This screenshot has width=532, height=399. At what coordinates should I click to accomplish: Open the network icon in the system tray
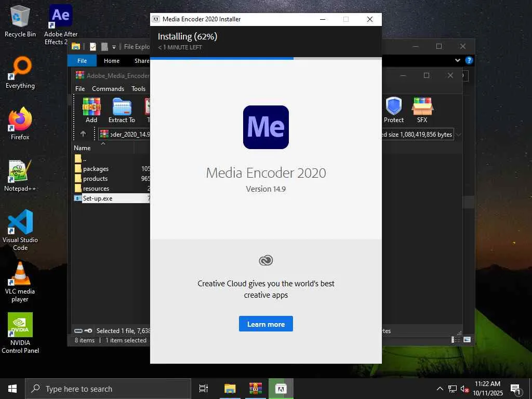pyautogui.click(x=453, y=389)
